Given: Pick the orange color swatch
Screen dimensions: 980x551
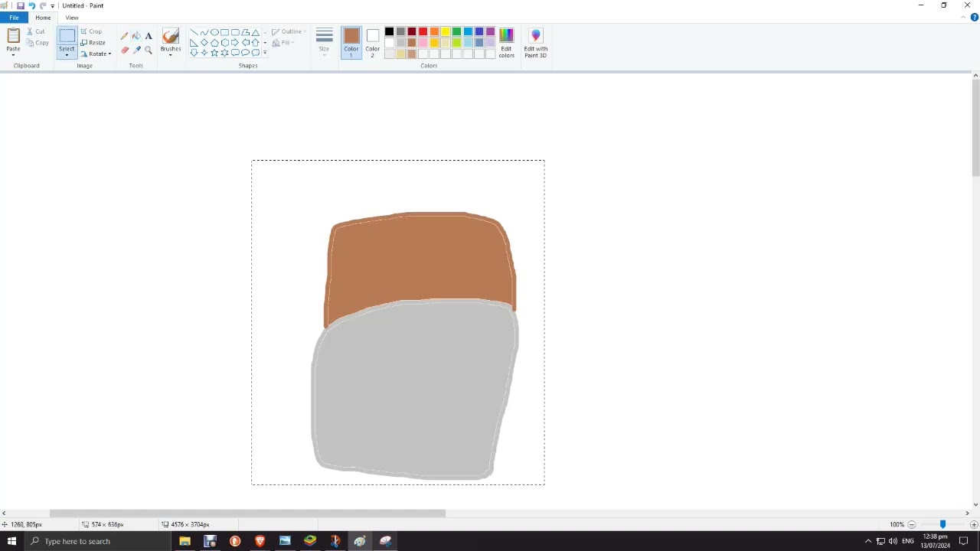Looking at the screenshot, I should pos(434,31).
